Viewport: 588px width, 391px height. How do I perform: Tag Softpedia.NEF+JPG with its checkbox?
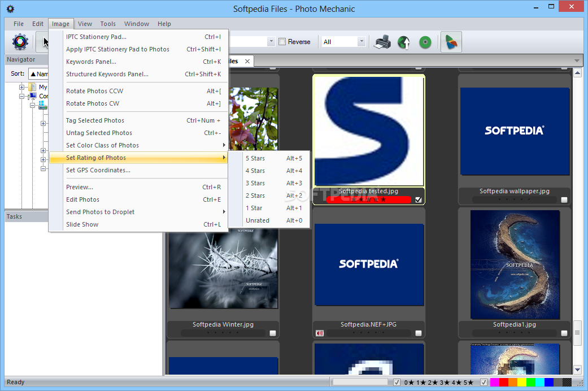[419, 333]
